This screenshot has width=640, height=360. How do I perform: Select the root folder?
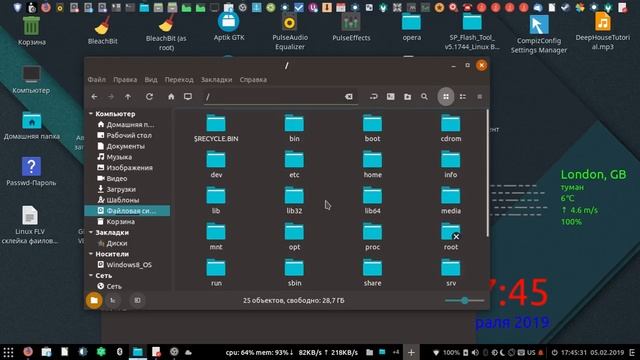tap(451, 236)
